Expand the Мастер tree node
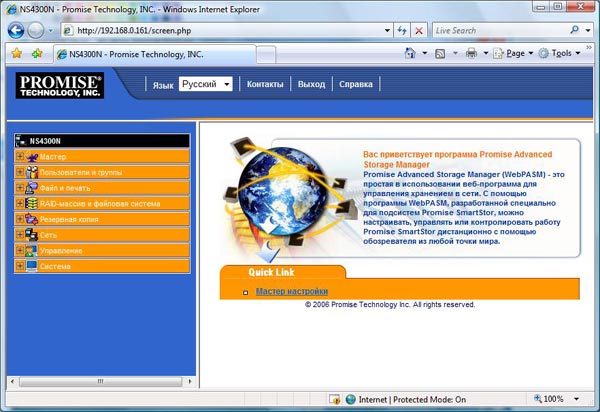The image size is (600, 412). click(20, 156)
